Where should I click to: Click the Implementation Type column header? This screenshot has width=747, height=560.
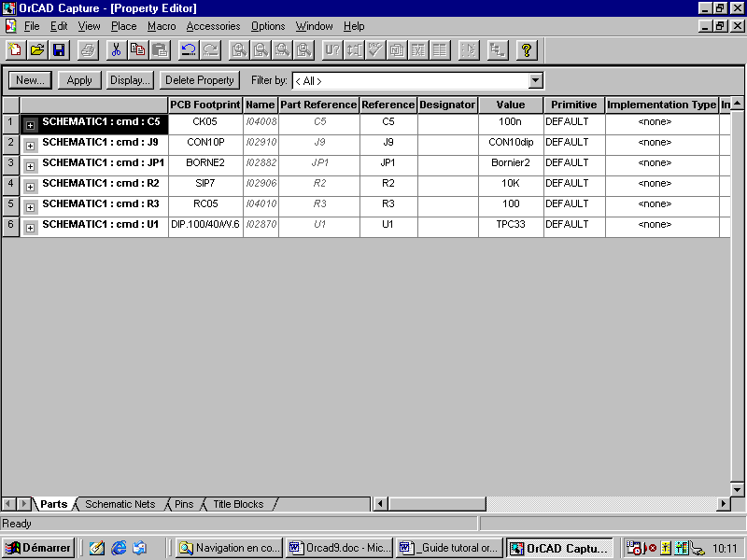coord(662,105)
